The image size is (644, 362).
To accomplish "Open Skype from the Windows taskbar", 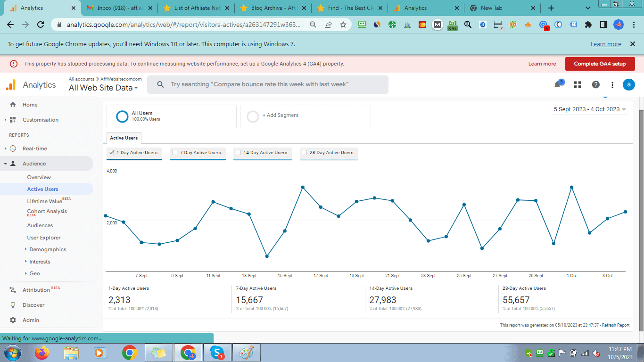I will point(217,353).
